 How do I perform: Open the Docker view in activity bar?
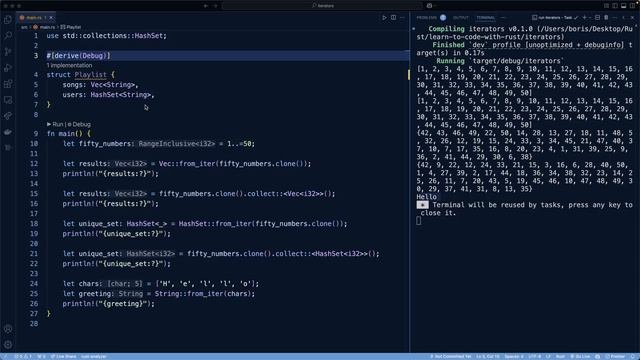(8, 132)
